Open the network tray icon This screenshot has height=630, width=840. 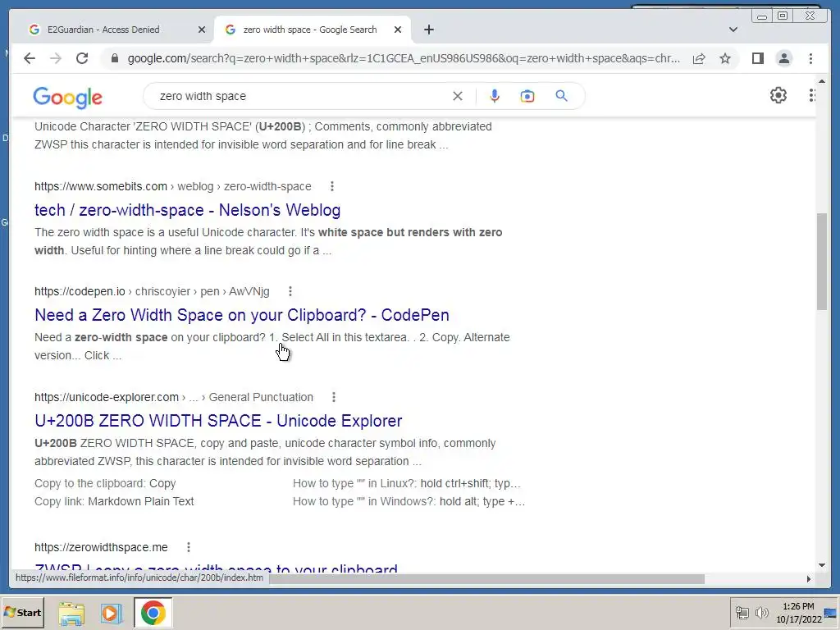(742, 613)
